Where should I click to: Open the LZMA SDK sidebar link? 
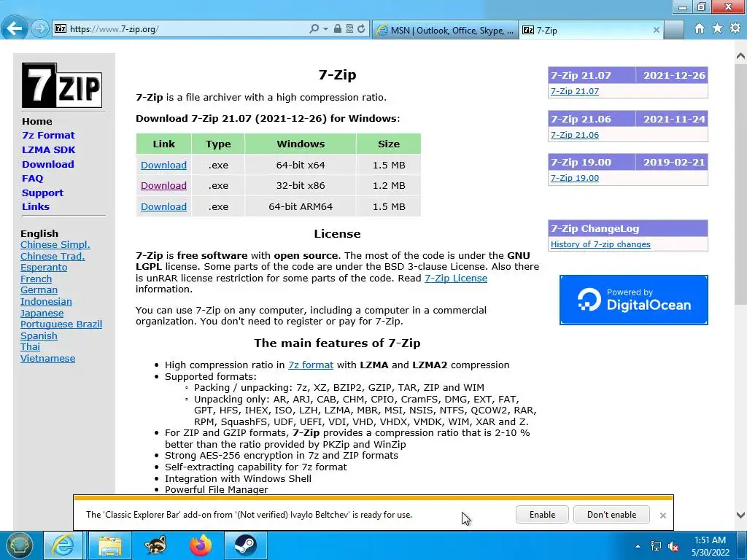(x=49, y=149)
